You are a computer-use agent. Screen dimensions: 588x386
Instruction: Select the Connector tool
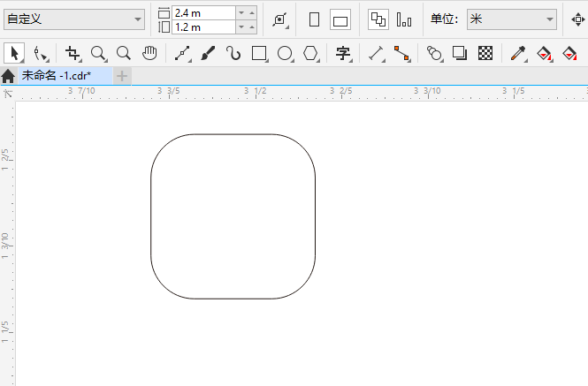(401, 54)
